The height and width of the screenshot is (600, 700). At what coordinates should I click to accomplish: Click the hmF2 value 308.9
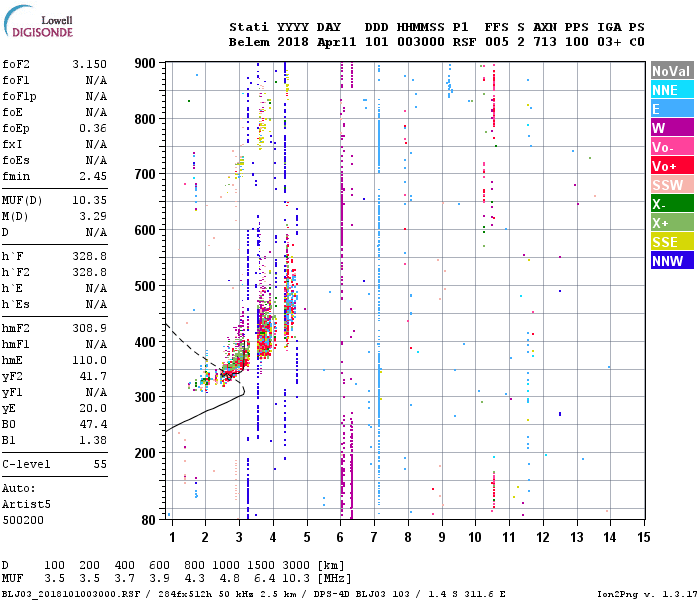click(x=90, y=329)
